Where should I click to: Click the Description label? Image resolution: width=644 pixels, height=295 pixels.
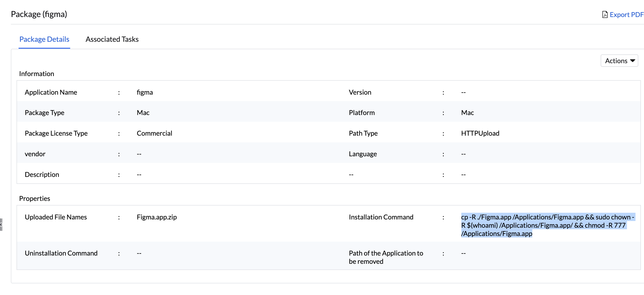click(x=42, y=175)
